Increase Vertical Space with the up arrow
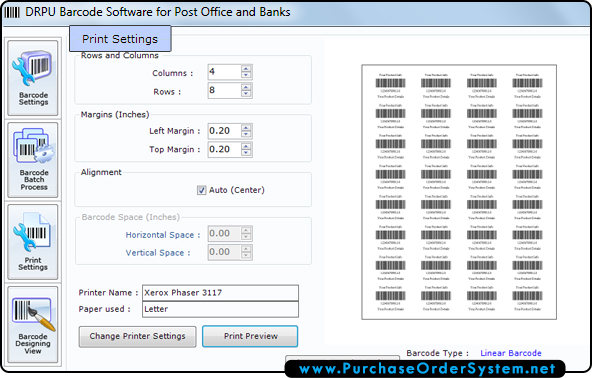The height and width of the screenshot is (378, 592). (246, 249)
